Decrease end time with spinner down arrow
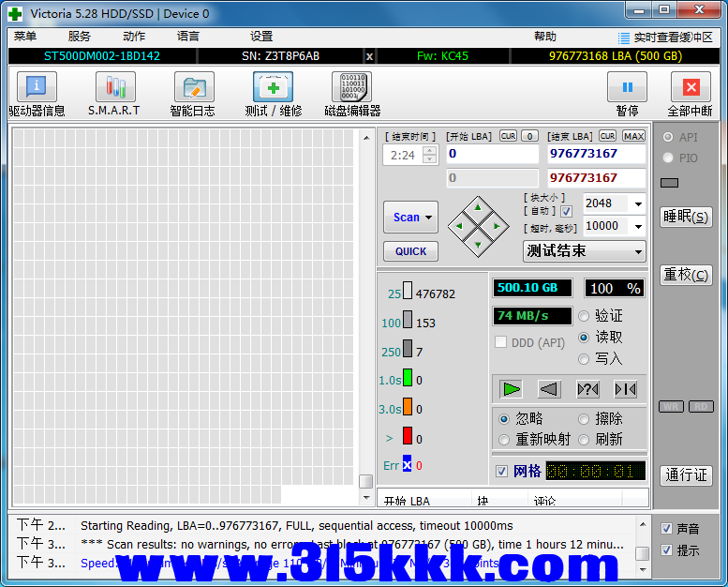The height and width of the screenshot is (587, 728). pyautogui.click(x=430, y=159)
